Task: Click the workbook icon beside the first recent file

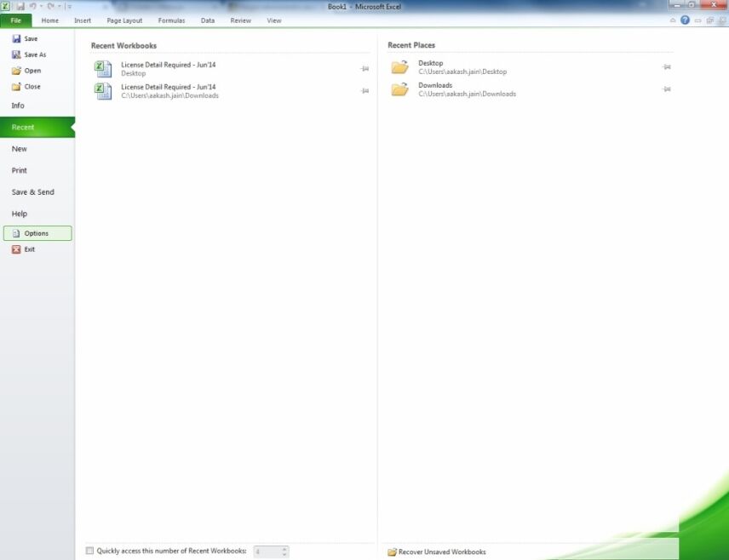Action: (103, 68)
